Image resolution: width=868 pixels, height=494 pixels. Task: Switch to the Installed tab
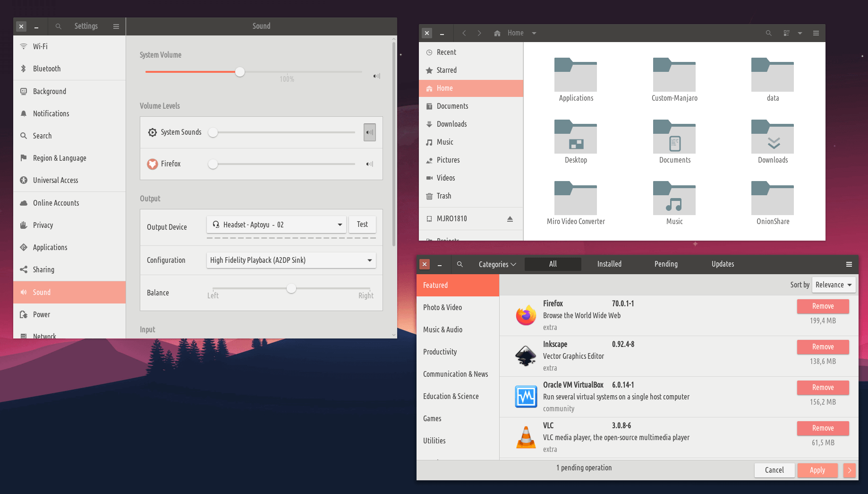pos(609,264)
